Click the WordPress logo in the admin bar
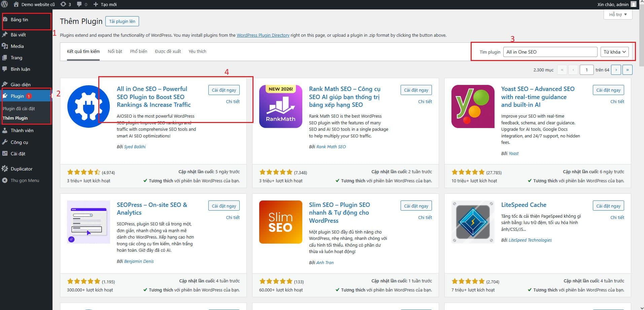The height and width of the screenshot is (310, 644). click(x=5, y=4)
